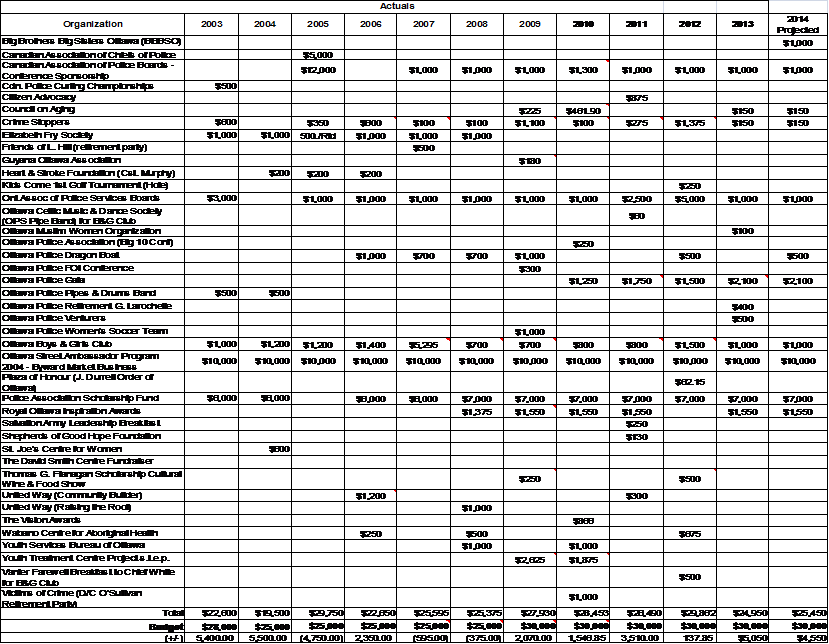829x644 pixels.
Task: Click the Big Brothers Big Sisters Ottawa row label
Action: pos(91,41)
